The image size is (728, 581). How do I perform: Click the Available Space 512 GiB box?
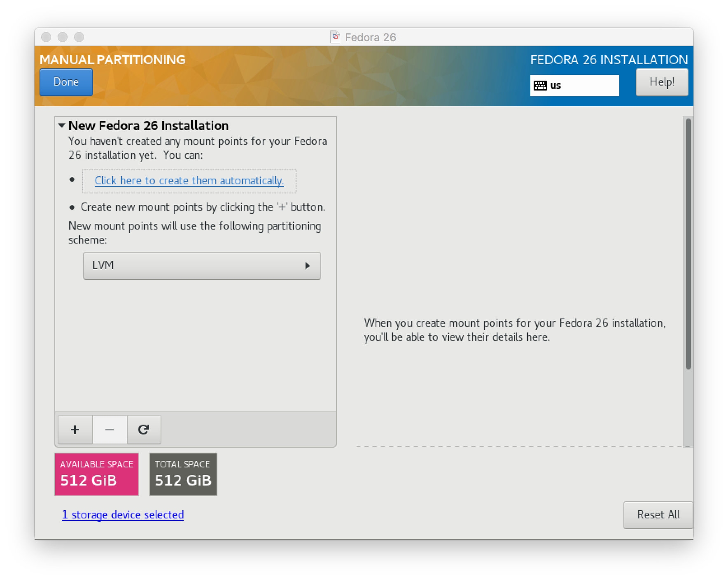pos(97,474)
